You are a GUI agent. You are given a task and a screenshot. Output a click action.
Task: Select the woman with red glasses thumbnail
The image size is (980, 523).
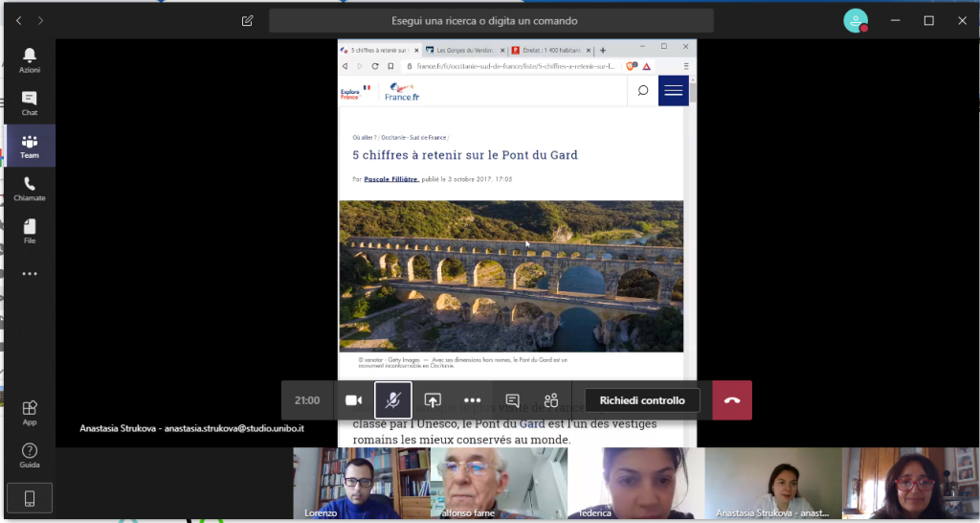911,483
